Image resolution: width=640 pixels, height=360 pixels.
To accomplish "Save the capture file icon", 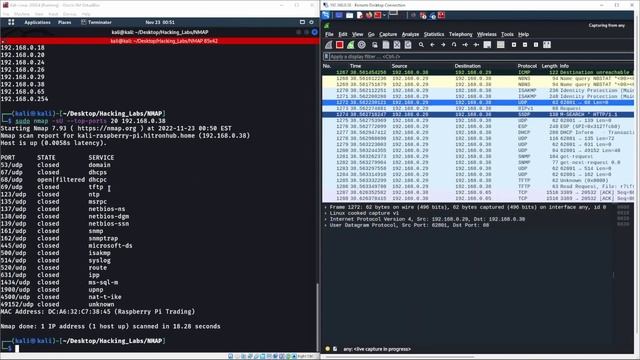I will pyautogui.click(x=386, y=45).
